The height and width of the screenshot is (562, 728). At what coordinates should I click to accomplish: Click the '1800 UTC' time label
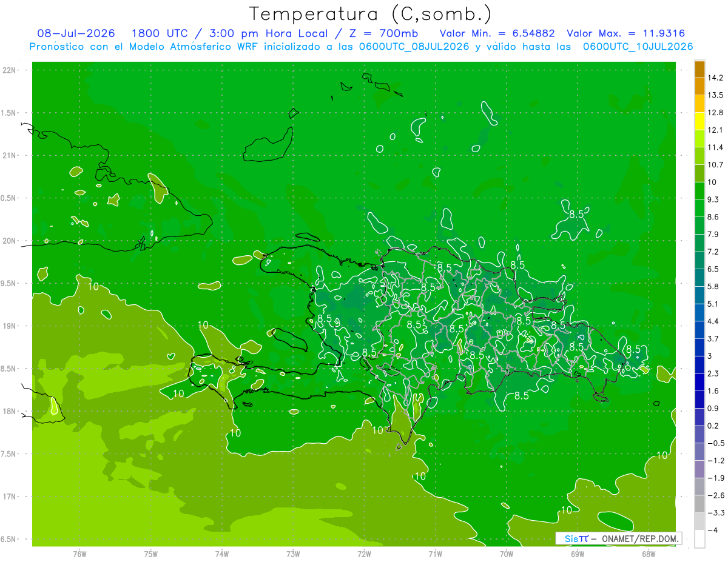[x=159, y=33]
